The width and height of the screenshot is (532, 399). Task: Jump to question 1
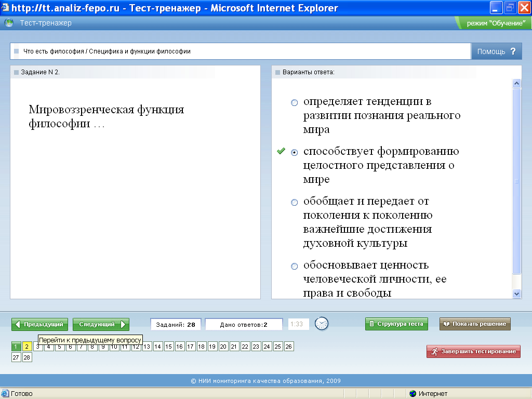coord(16,347)
